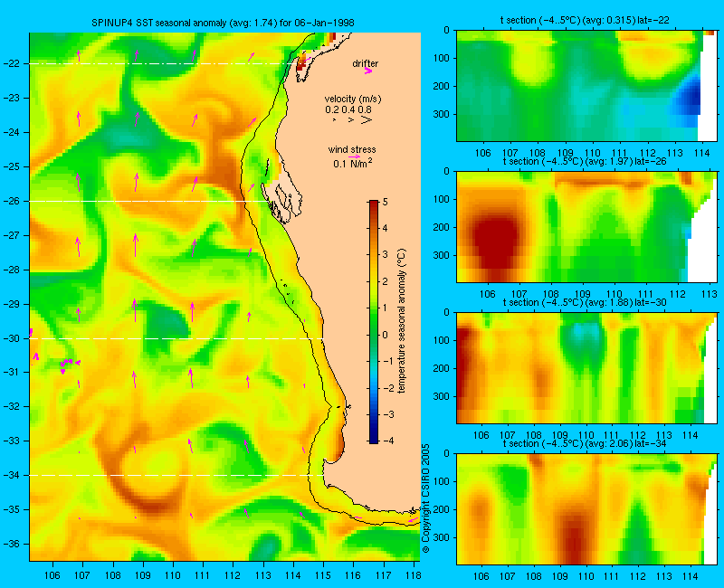This screenshot has height=588, width=724.
Task: Click the 't section lat=-26' panel title
Action: tap(585, 162)
